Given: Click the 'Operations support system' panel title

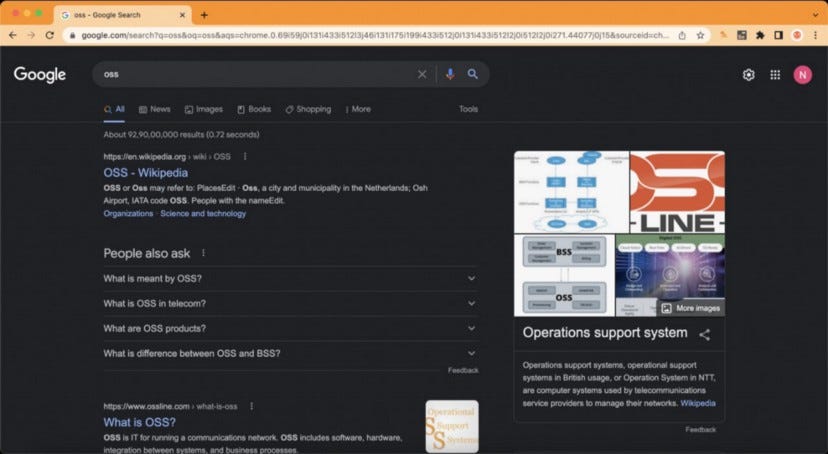Looking at the screenshot, I should [605, 333].
